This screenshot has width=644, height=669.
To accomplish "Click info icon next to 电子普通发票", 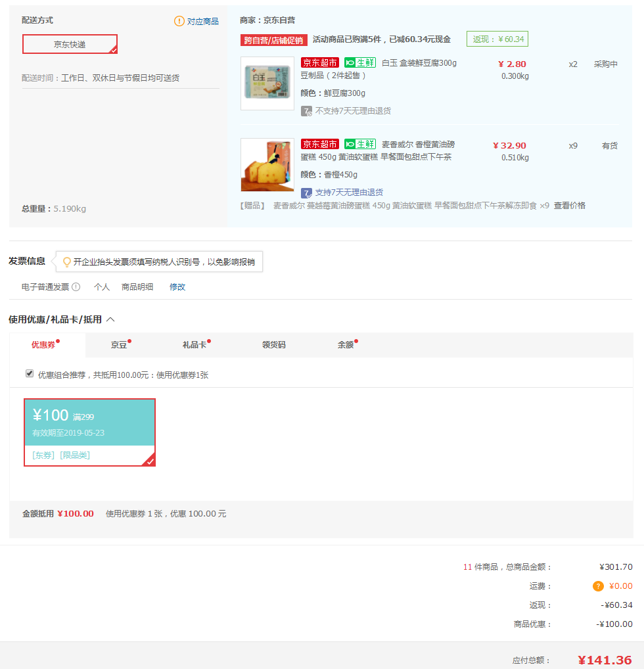I will tap(76, 287).
